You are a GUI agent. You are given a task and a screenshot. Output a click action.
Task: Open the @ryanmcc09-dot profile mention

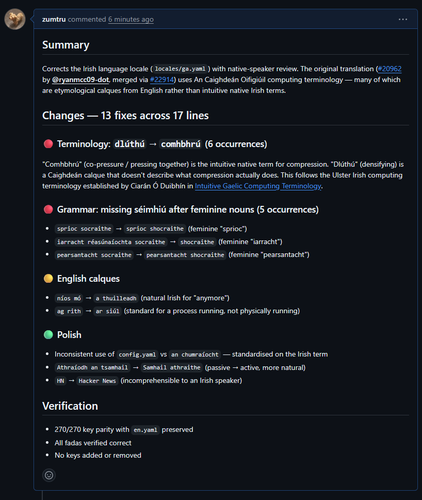[80, 80]
